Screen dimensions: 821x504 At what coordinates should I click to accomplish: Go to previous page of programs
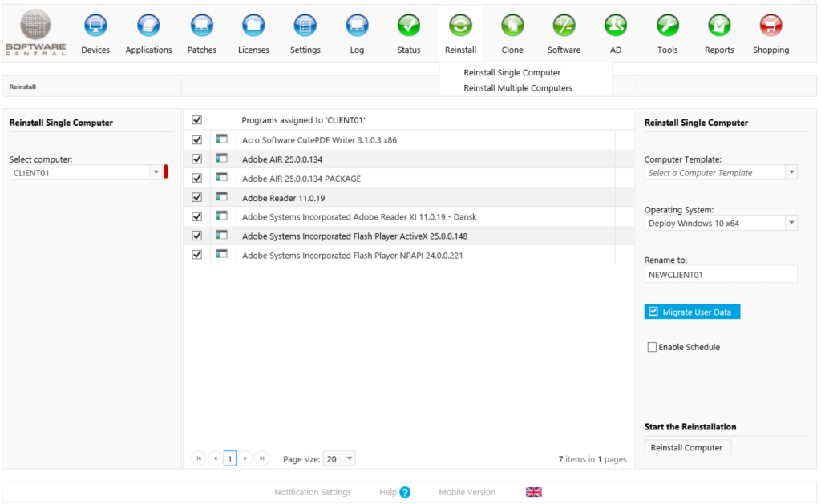215,458
